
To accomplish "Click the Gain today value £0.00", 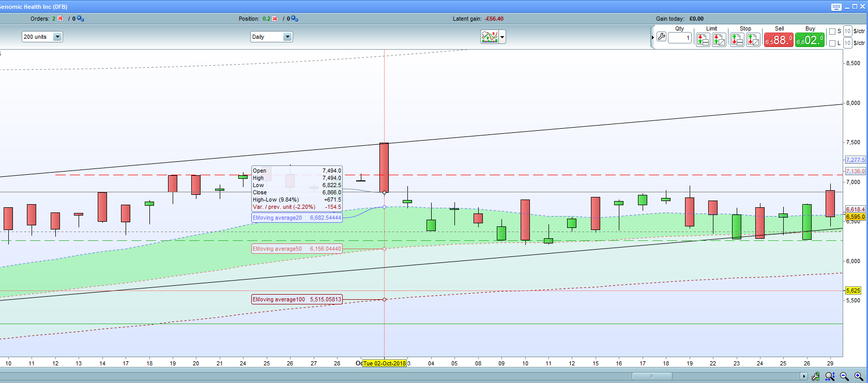I will [696, 19].
